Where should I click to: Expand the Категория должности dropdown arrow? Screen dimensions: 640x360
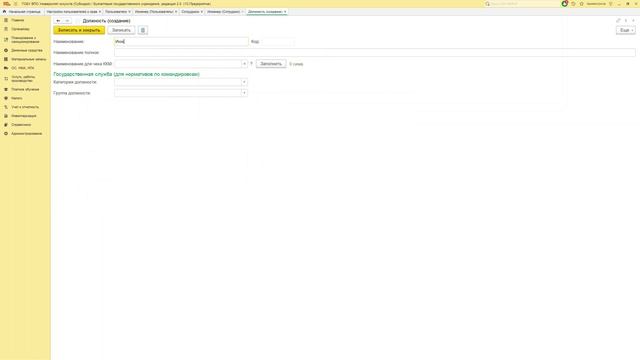(244, 82)
